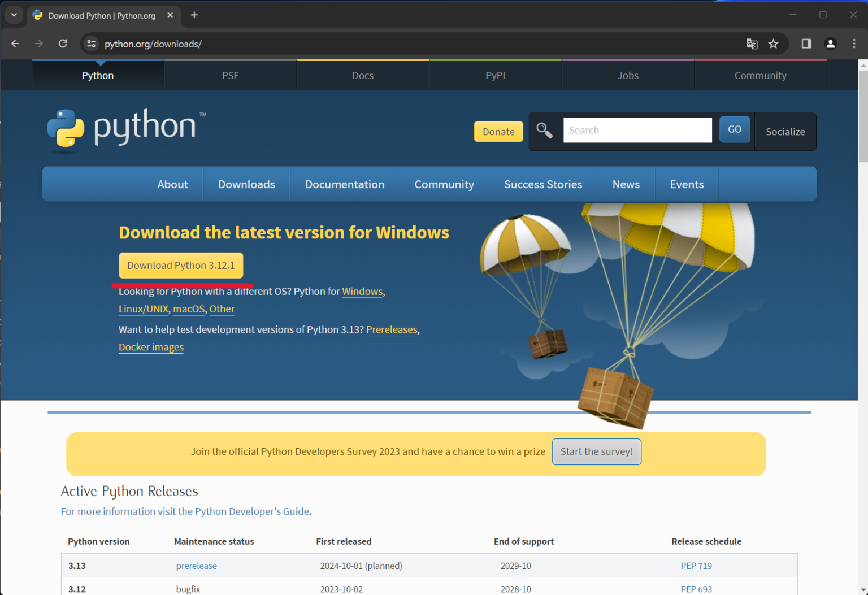Click the "Release schedule" column header

(x=706, y=541)
